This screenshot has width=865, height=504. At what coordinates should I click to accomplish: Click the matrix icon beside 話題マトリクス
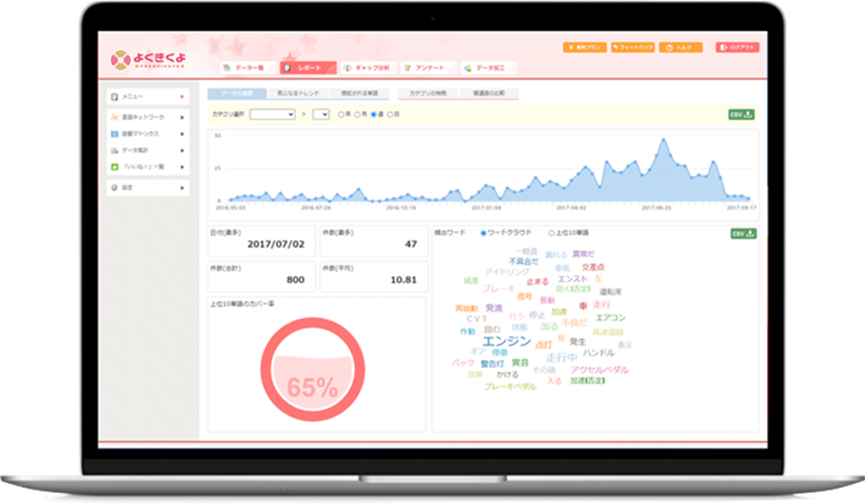115,134
